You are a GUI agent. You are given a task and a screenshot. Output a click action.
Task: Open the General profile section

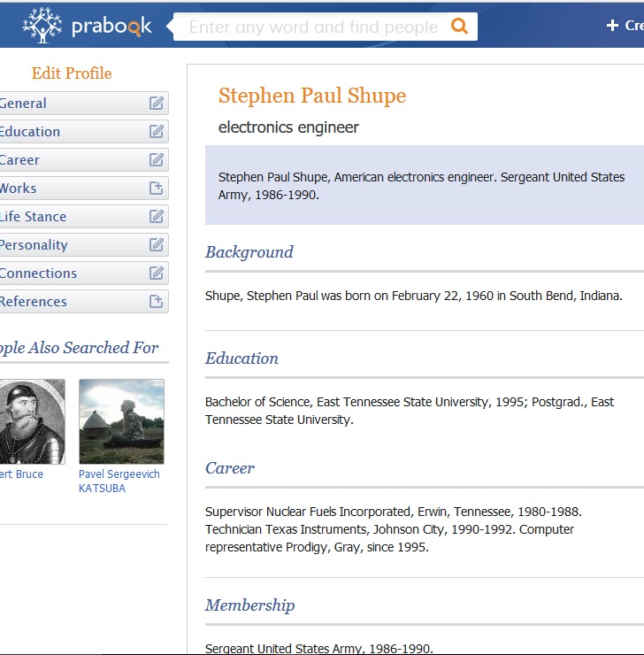[x=24, y=104]
